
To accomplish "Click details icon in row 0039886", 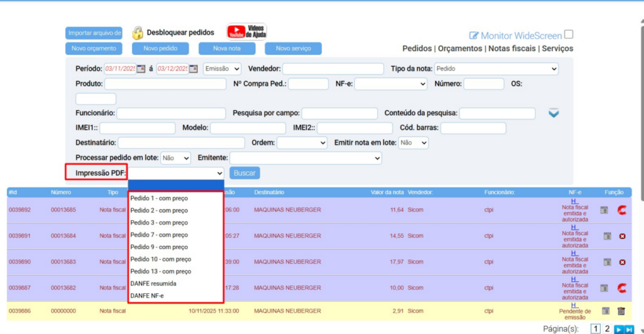I will point(606,311).
